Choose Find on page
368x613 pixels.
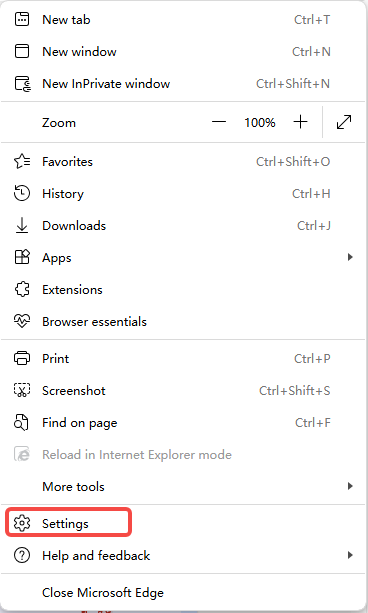pyautogui.click(x=184, y=422)
